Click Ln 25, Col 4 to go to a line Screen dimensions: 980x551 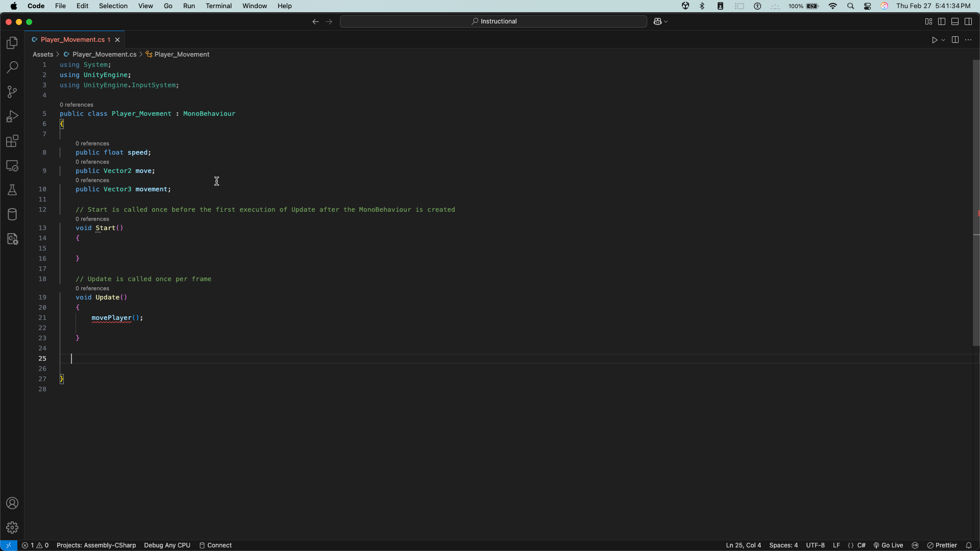pos(743,545)
